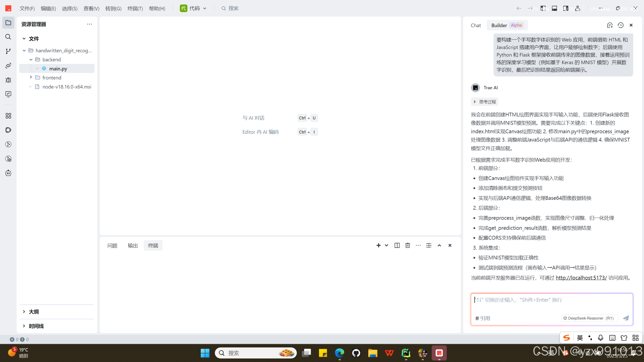
Task: Click the #引用 reference button
Action: (x=482, y=318)
